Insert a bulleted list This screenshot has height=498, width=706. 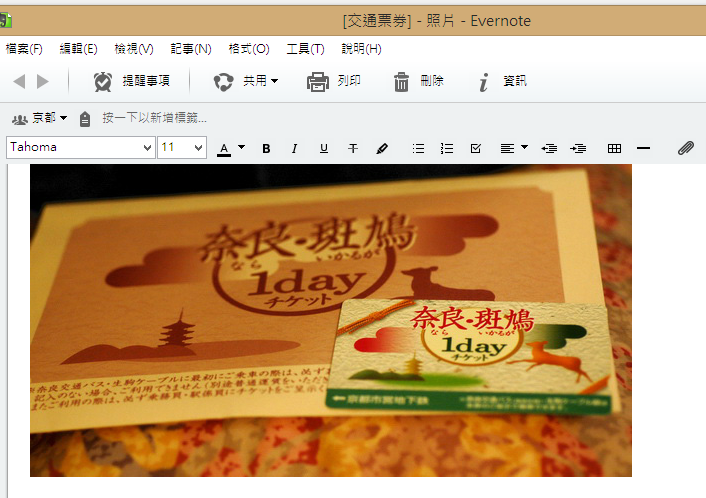[x=418, y=149]
